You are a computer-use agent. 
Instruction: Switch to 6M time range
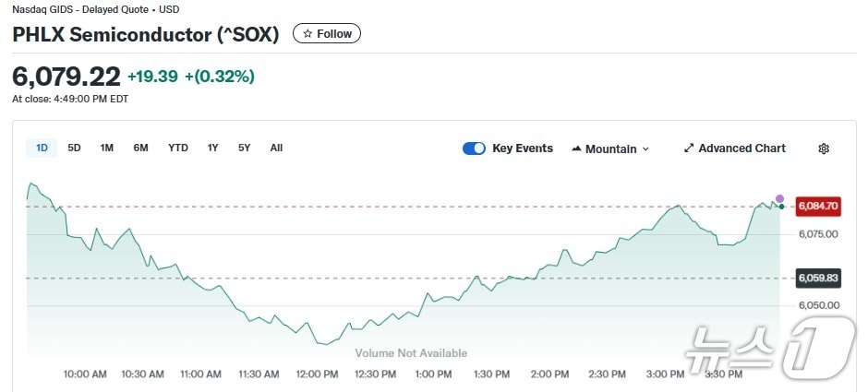pos(140,148)
